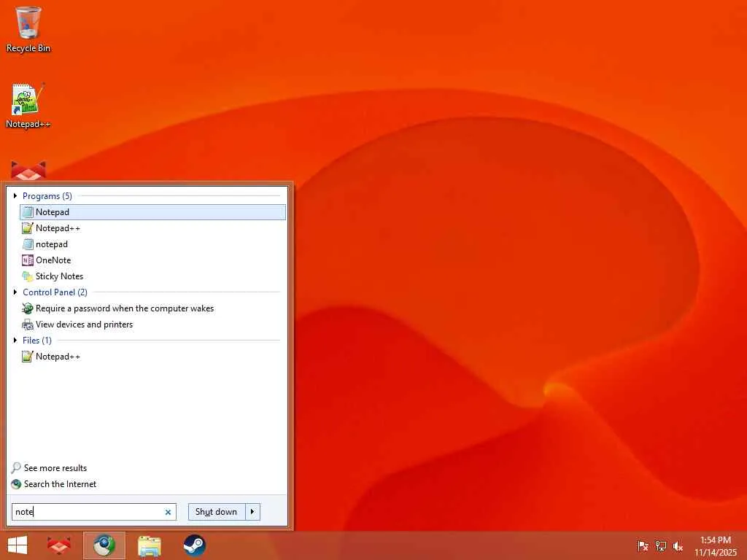The height and width of the screenshot is (560, 747).
Task: Click the globe icon beside Search the Internet
Action: click(16, 484)
